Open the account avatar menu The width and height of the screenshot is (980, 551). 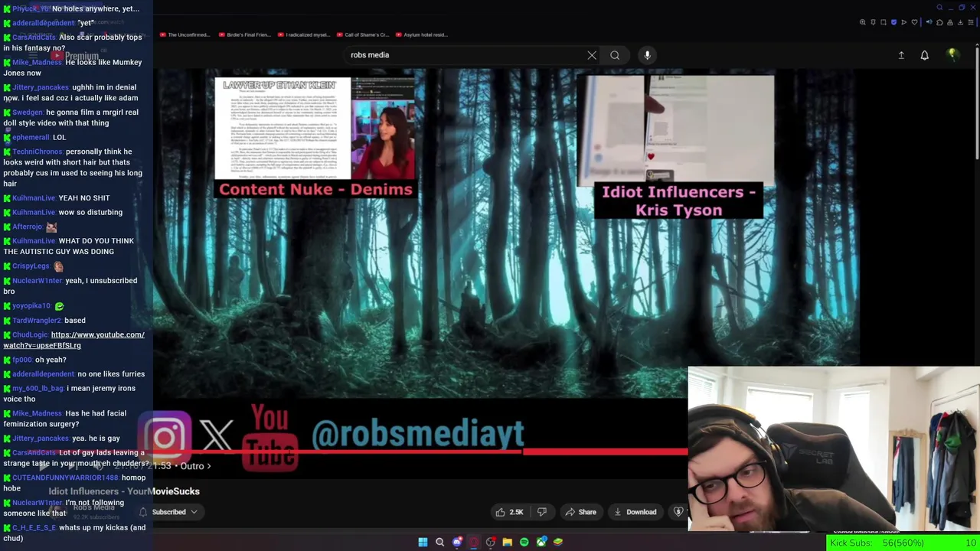(952, 54)
